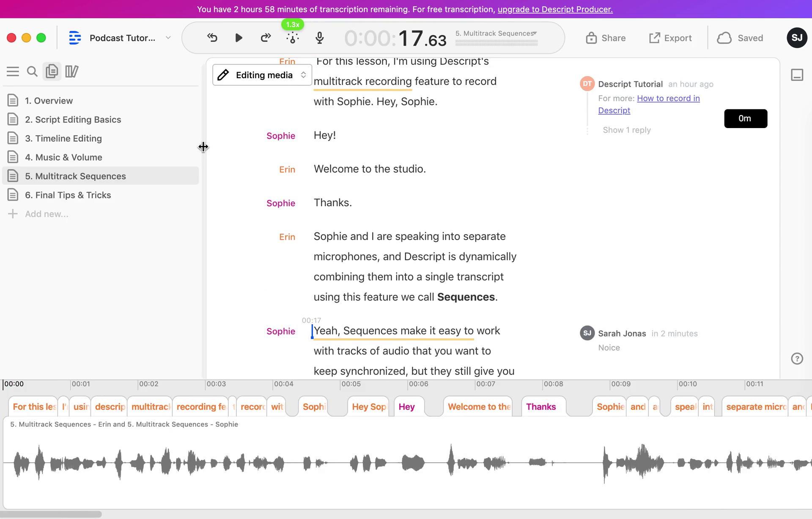Screen dimensions: 812x519
Task: Follow upgrade to Descript Producer link
Action: pos(555,9)
